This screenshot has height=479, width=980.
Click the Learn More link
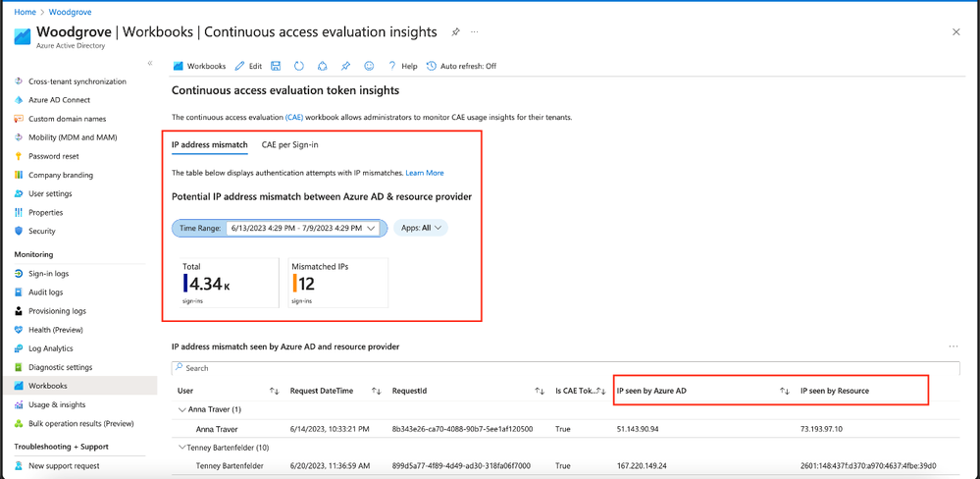425,173
